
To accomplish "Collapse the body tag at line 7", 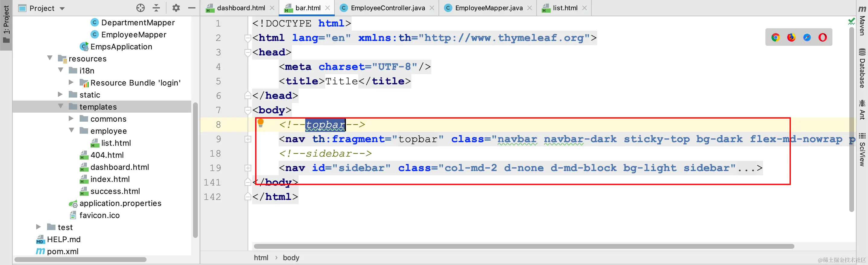I will [x=248, y=110].
